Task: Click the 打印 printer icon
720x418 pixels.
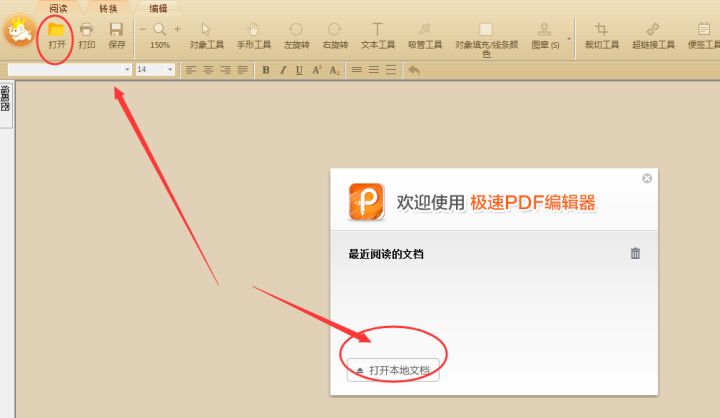Action: point(86,30)
